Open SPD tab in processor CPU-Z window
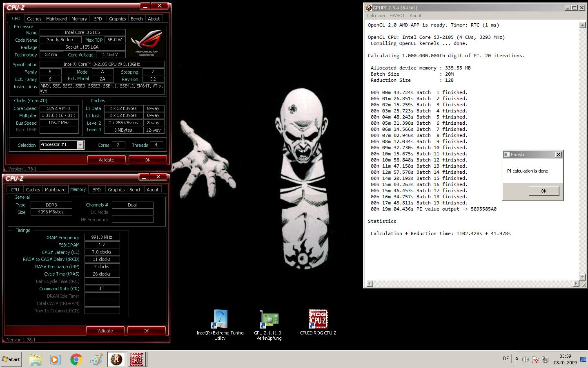 [x=98, y=19]
